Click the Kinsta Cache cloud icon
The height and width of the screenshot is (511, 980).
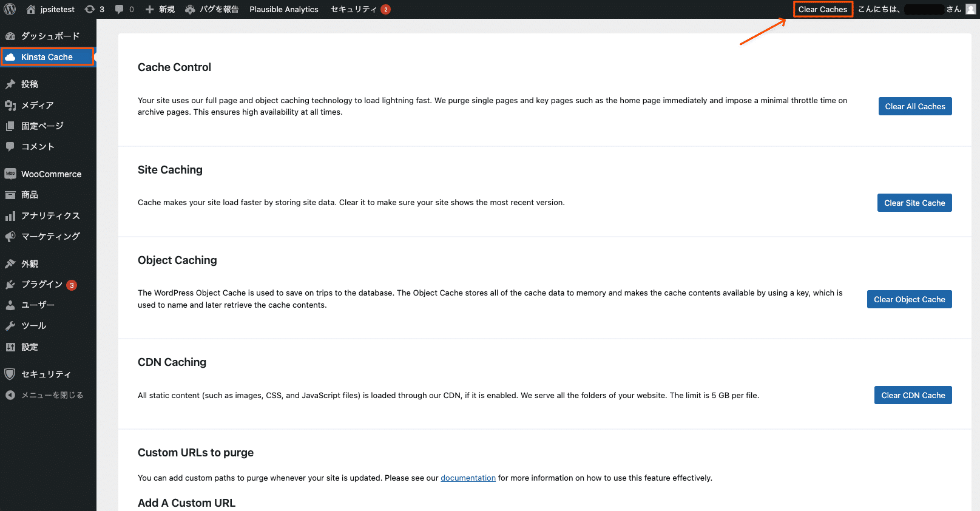coord(10,57)
